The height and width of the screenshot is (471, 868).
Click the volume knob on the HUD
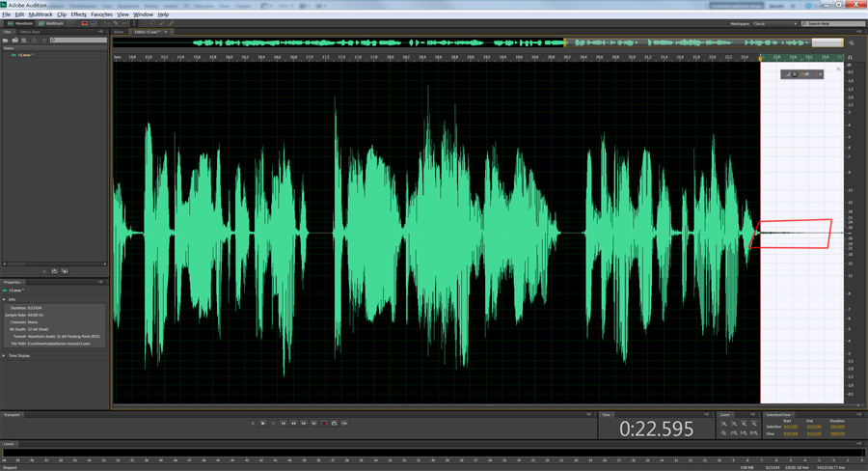795,74
